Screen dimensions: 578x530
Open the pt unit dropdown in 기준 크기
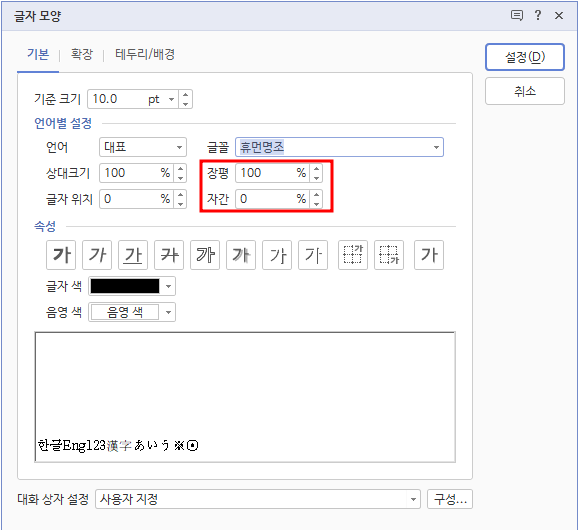[x=171, y=99]
